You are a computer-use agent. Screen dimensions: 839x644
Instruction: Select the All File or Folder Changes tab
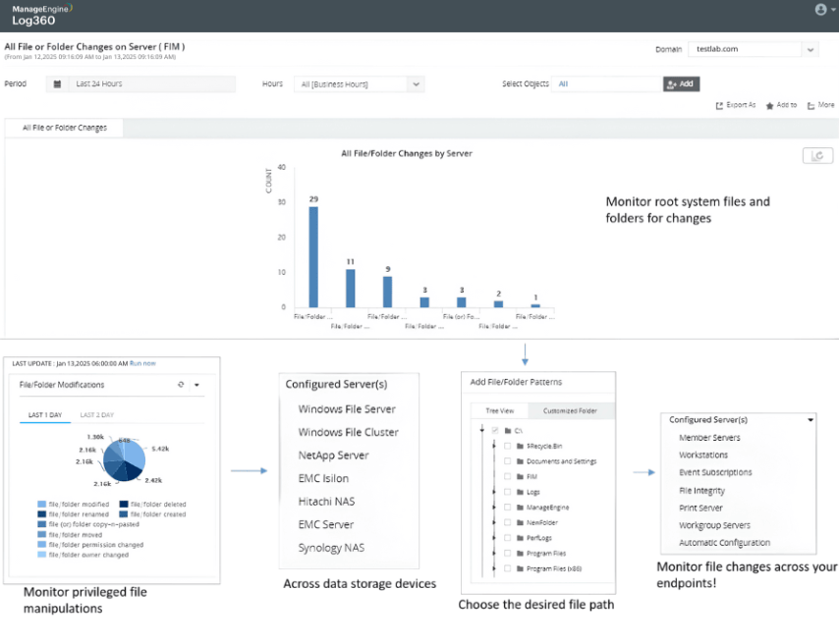pos(64,128)
